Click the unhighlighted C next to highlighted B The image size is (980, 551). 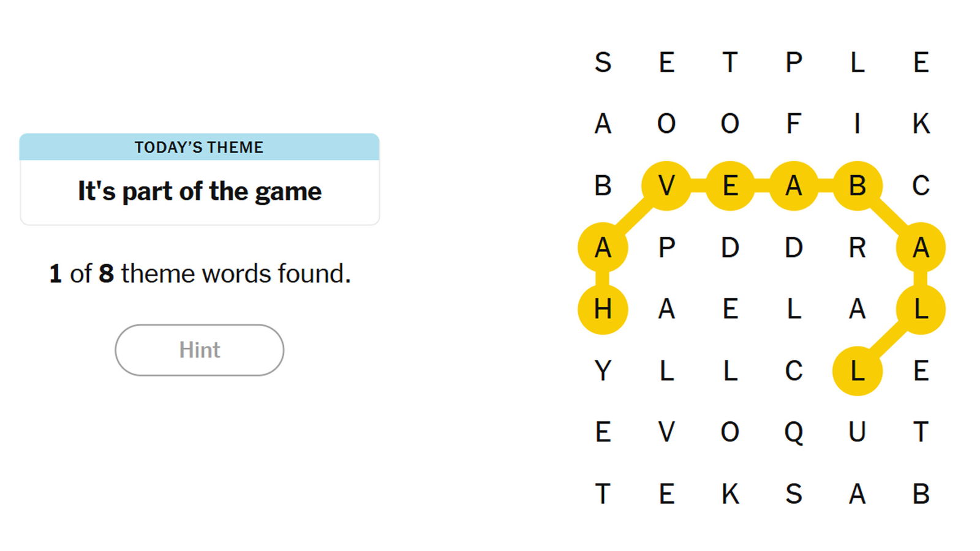pyautogui.click(x=921, y=186)
